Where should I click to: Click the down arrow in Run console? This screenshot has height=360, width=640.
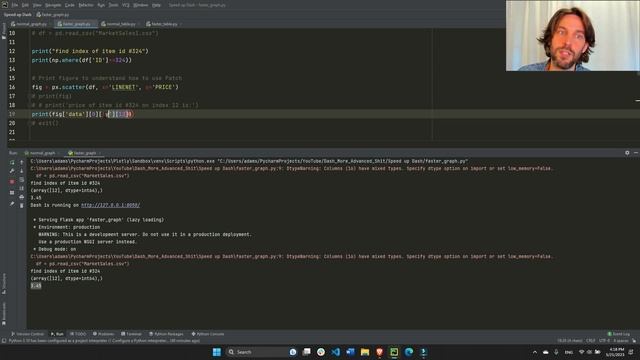click(22, 171)
